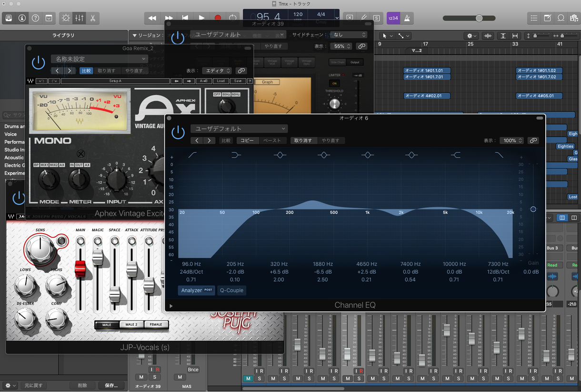Click the A→B copy button in Waves bar
Image resolution: width=581 pixels, height=392 pixels.
(x=205, y=81)
